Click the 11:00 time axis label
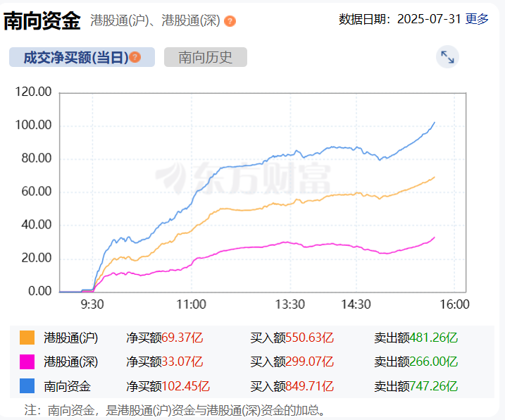The height and width of the screenshot is (420, 505). pyautogui.click(x=192, y=304)
